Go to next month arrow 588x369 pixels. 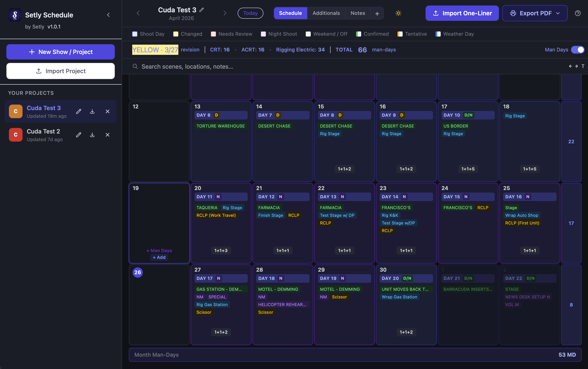tap(225, 13)
